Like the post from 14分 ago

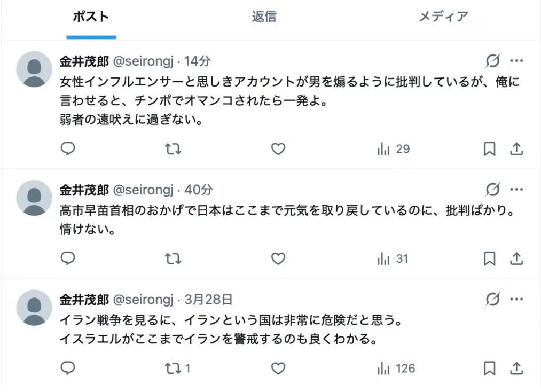coord(278,149)
